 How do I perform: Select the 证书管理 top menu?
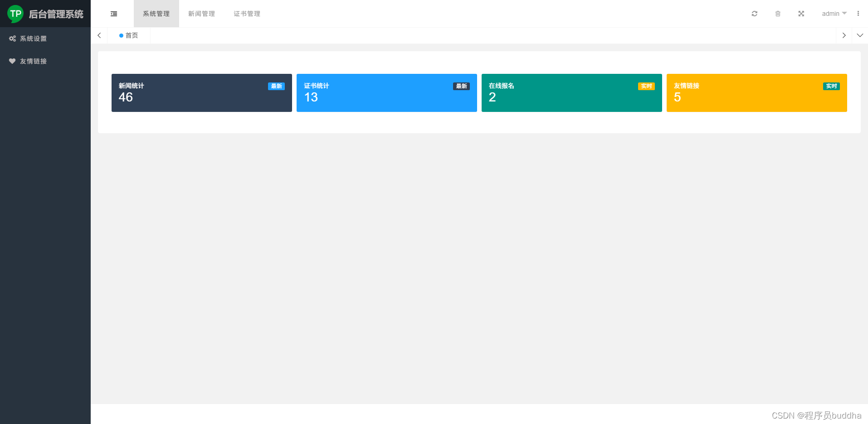point(247,14)
